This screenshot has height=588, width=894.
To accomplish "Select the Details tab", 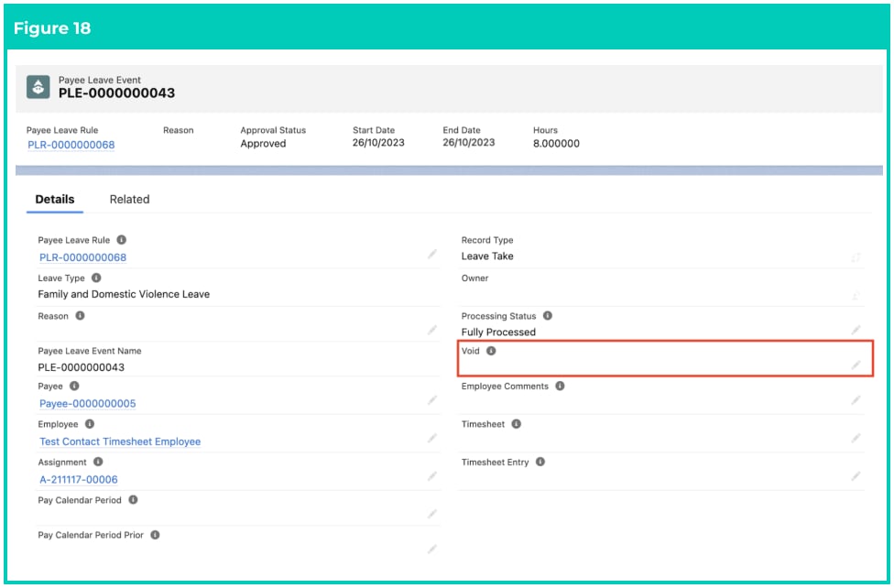I will [55, 200].
